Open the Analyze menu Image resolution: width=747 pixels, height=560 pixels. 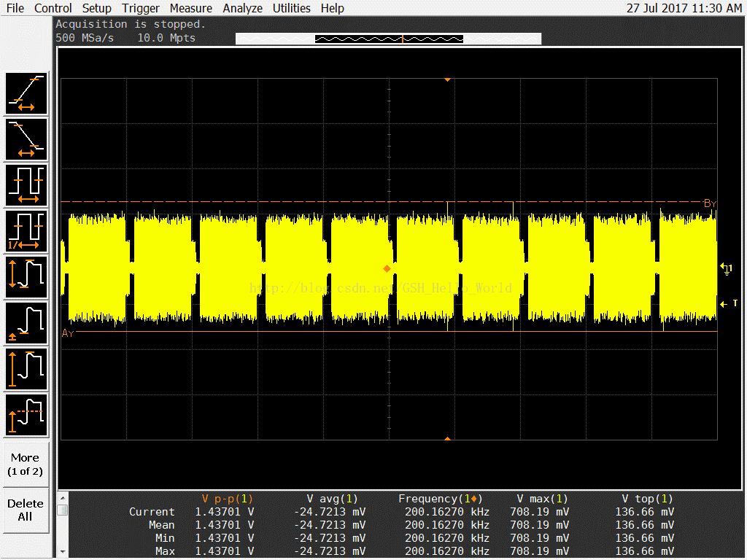click(242, 8)
